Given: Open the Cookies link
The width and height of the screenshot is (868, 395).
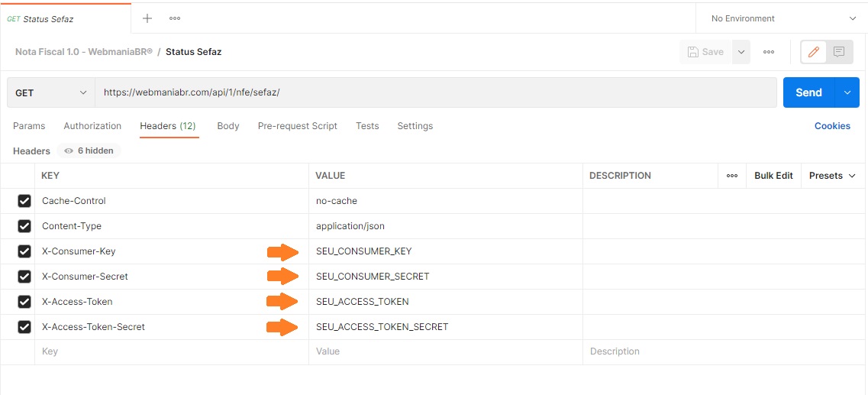Looking at the screenshot, I should click(832, 126).
